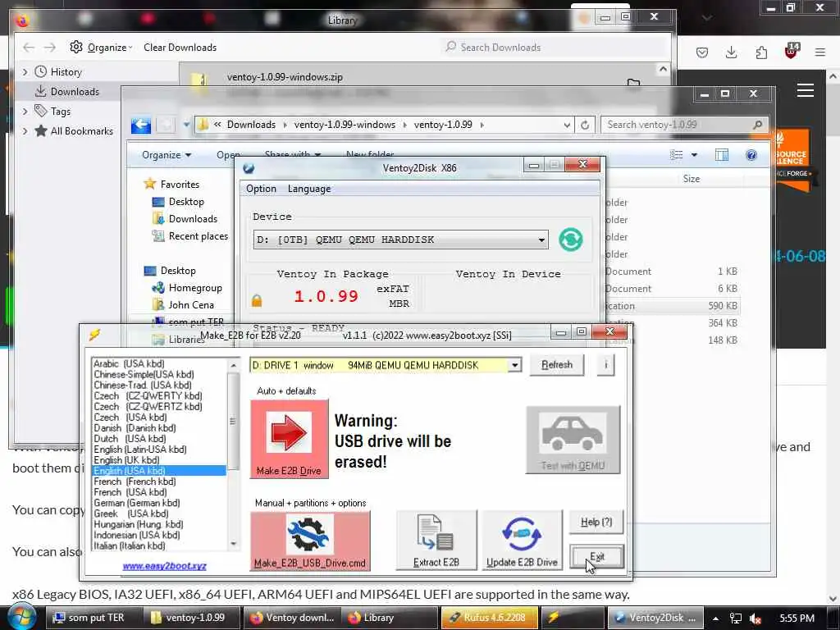The image size is (840, 630).
Task: Click the language list scrollbar thumb
Action: (234, 421)
